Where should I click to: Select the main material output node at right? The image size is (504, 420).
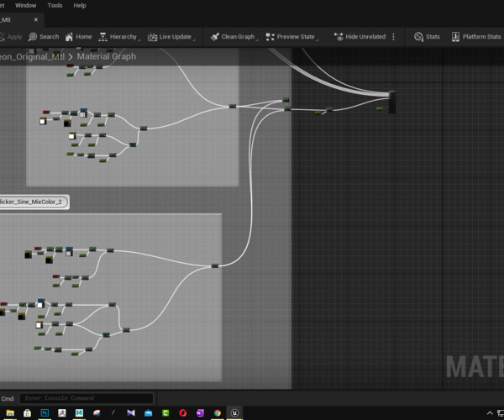pos(392,102)
